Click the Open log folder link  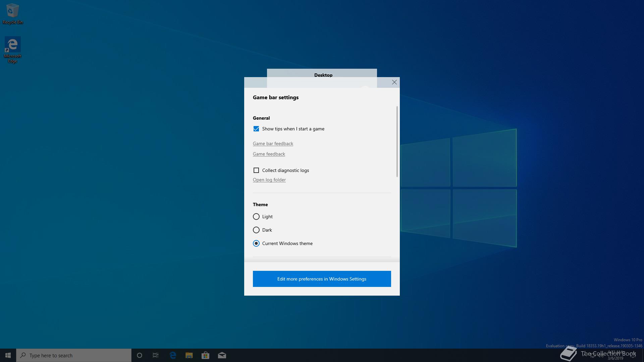269,180
